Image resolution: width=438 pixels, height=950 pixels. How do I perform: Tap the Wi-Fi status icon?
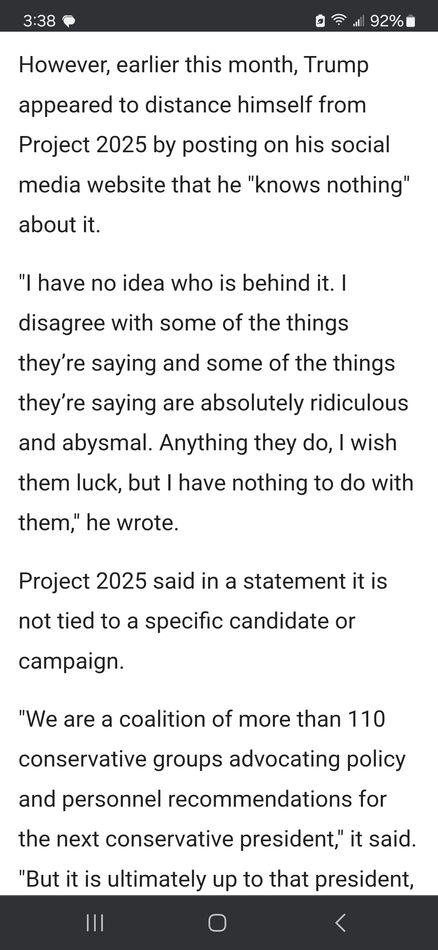coord(337,21)
